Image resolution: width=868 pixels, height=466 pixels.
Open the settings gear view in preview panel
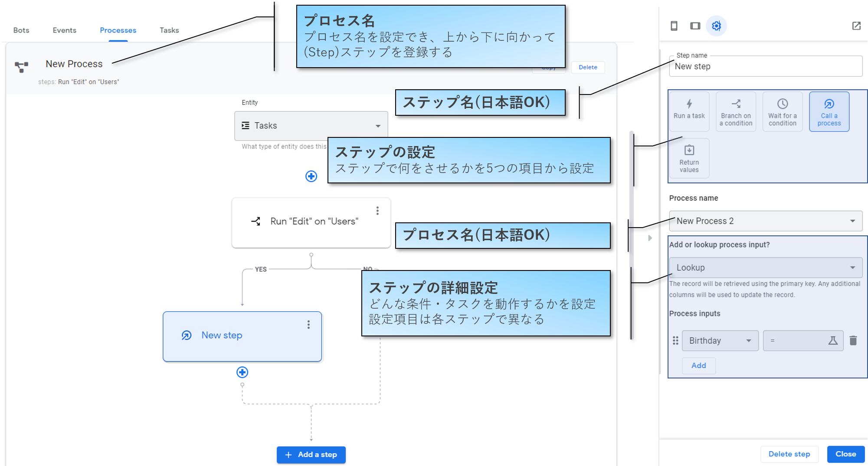point(716,26)
